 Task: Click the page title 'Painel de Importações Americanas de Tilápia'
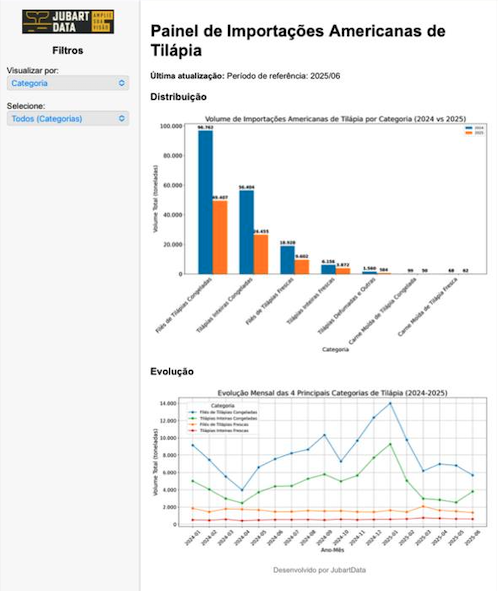click(x=298, y=40)
